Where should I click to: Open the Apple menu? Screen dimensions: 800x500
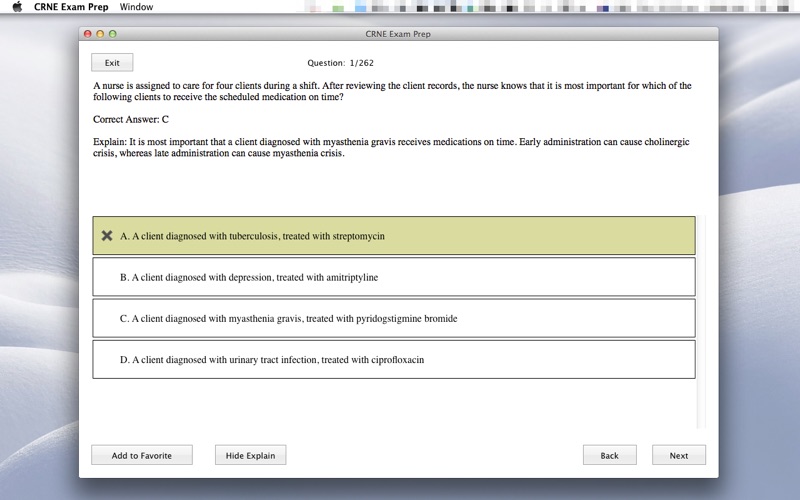[17, 7]
